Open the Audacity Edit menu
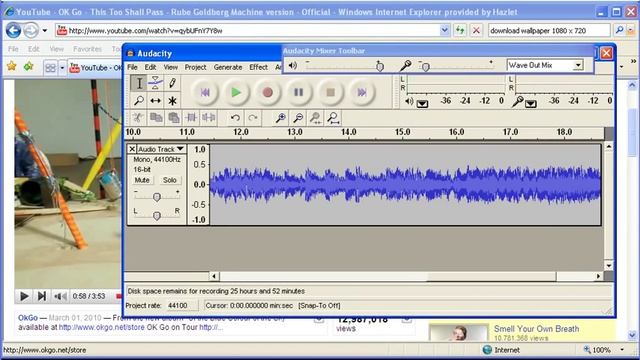The width and height of the screenshot is (640, 360). [150, 67]
